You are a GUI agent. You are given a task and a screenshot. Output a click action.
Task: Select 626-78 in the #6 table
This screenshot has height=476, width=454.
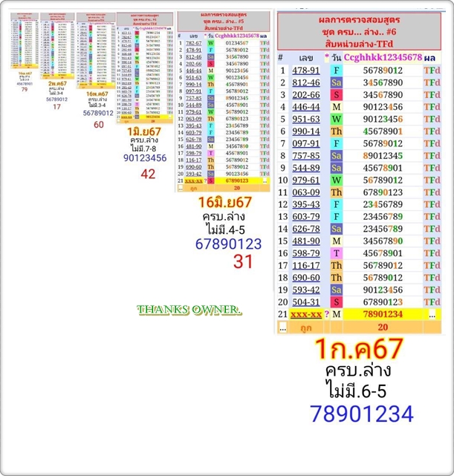coord(306,229)
